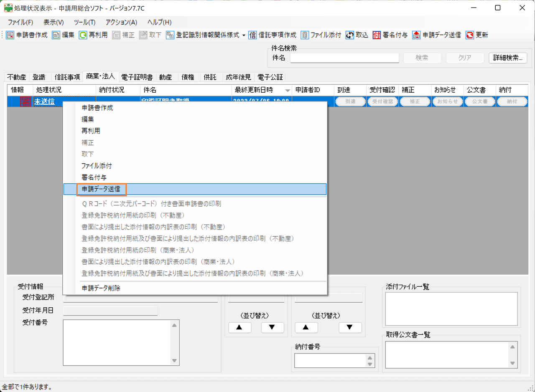Click the 取込 import toolbar icon

coord(350,35)
